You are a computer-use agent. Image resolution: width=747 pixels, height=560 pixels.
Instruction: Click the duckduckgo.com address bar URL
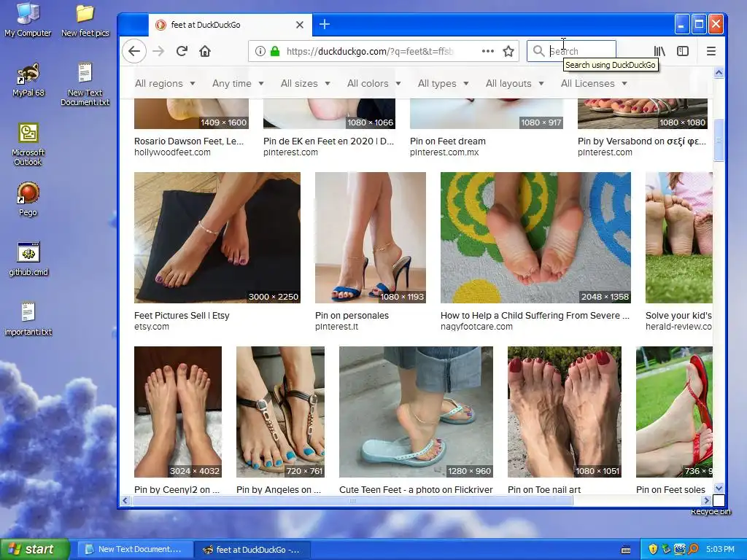click(x=370, y=51)
